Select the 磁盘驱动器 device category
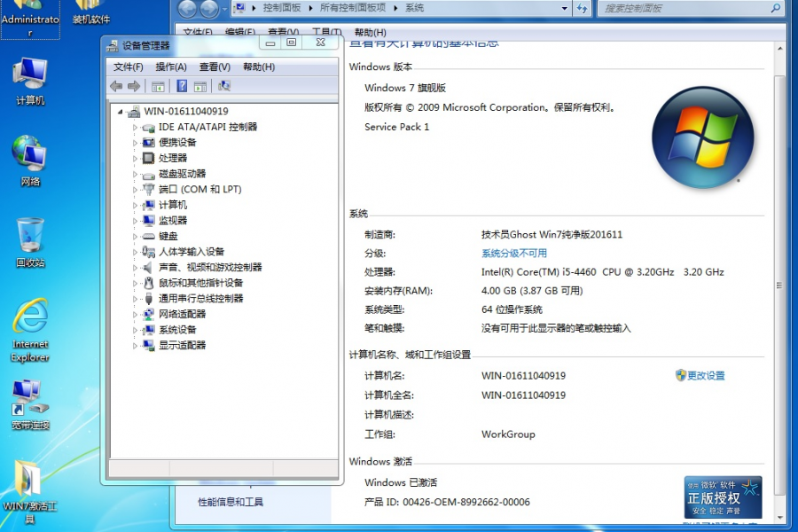The height and width of the screenshot is (532, 798). [x=182, y=174]
